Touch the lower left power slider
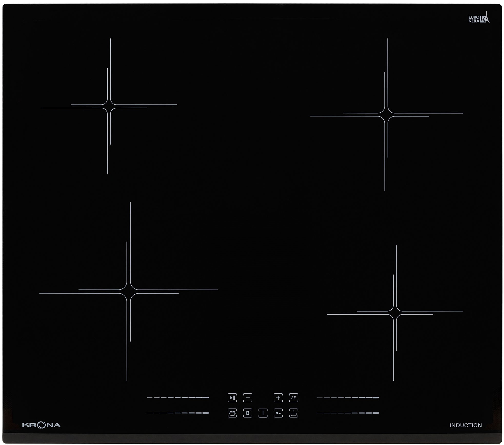The height and width of the screenshot is (445, 504). (x=178, y=413)
